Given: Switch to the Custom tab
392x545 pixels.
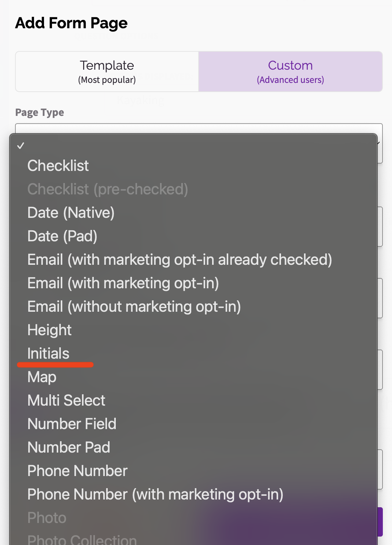Looking at the screenshot, I should click(290, 72).
